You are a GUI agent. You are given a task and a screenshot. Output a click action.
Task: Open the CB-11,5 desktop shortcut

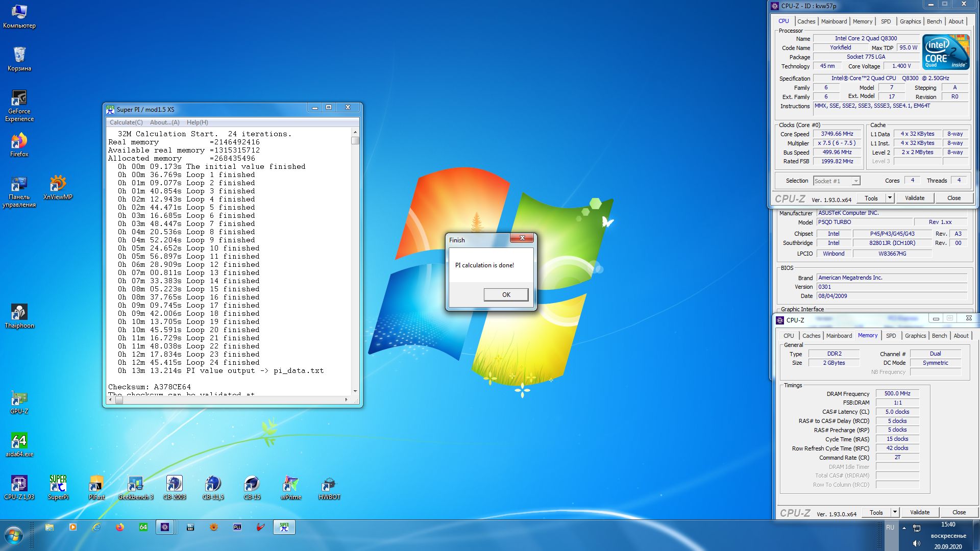click(x=213, y=487)
